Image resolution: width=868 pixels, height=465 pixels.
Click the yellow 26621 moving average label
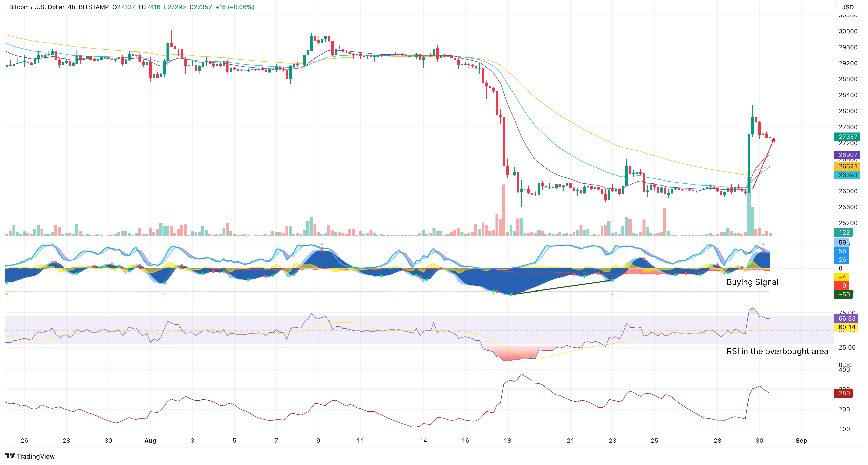(847, 166)
